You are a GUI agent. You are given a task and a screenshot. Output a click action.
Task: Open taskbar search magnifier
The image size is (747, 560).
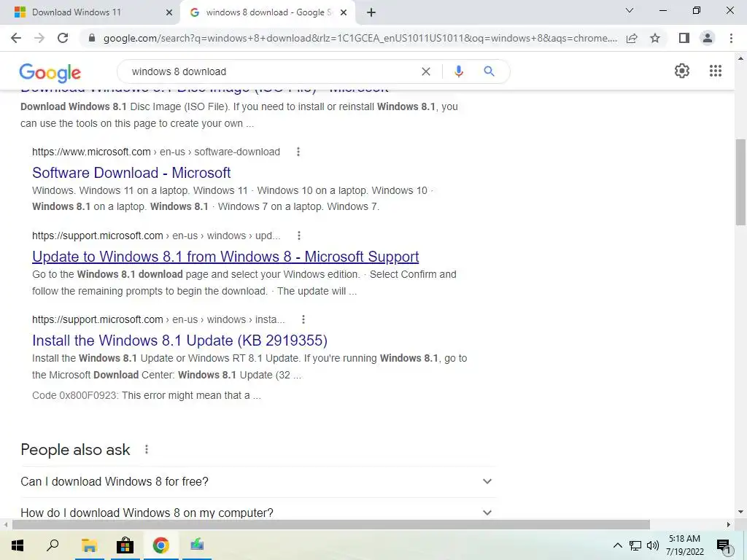(x=53, y=545)
